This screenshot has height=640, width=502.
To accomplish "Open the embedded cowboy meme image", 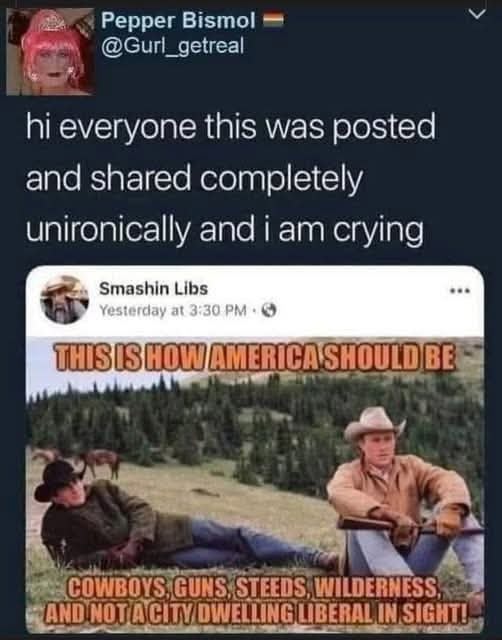I will point(255,484).
